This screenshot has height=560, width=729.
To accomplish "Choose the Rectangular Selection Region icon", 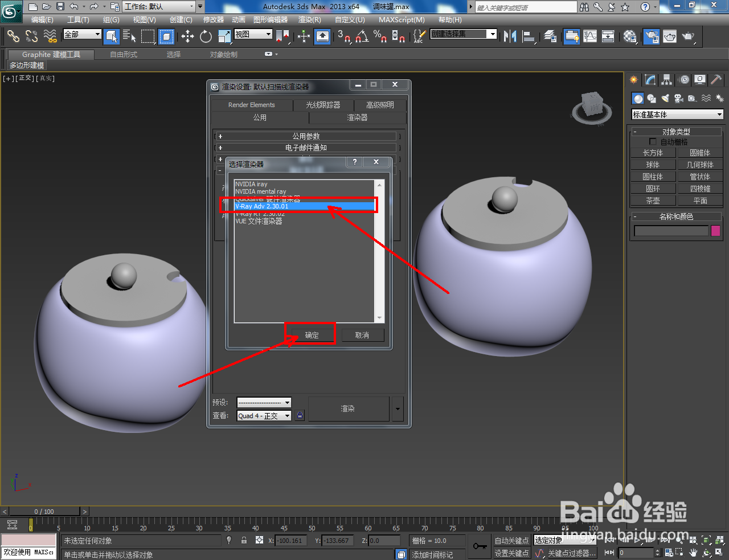I will (x=148, y=36).
